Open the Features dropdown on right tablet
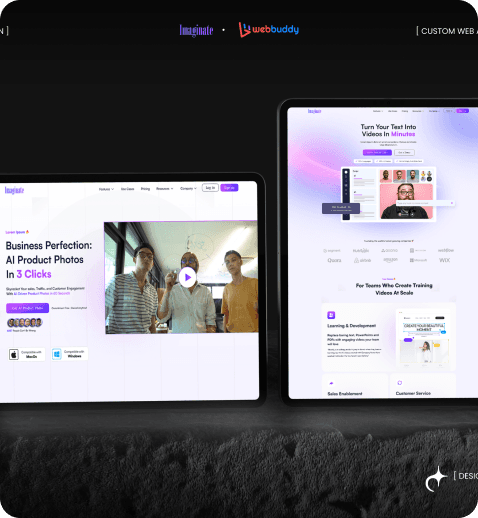This screenshot has width=478, height=518. (x=378, y=111)
